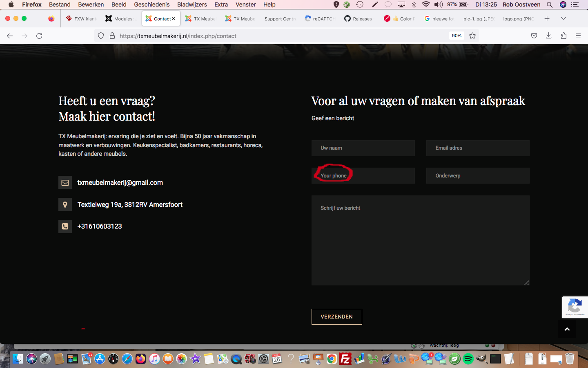Viewport: 588px width, 368px height.
Task: Open the Venster menu
Action: click(246, 4)
